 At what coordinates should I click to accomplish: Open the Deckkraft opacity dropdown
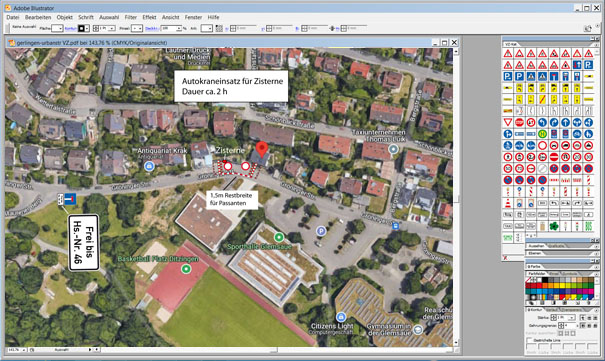(179, 28)
